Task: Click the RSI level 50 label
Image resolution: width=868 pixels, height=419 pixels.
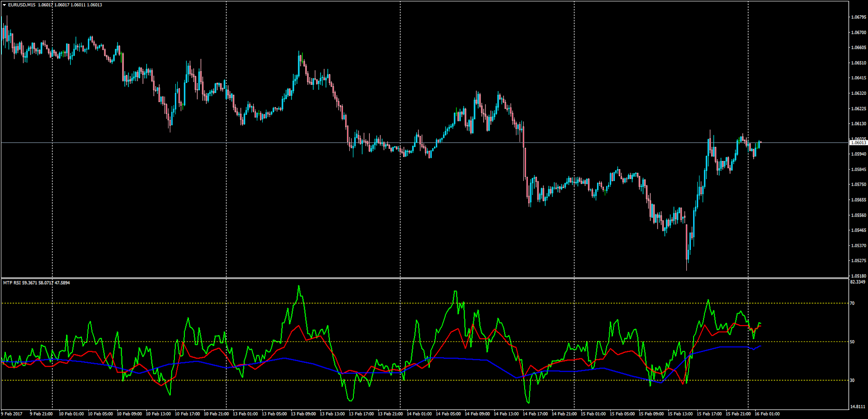Action: pyautogui.click(x=852, y=341)
